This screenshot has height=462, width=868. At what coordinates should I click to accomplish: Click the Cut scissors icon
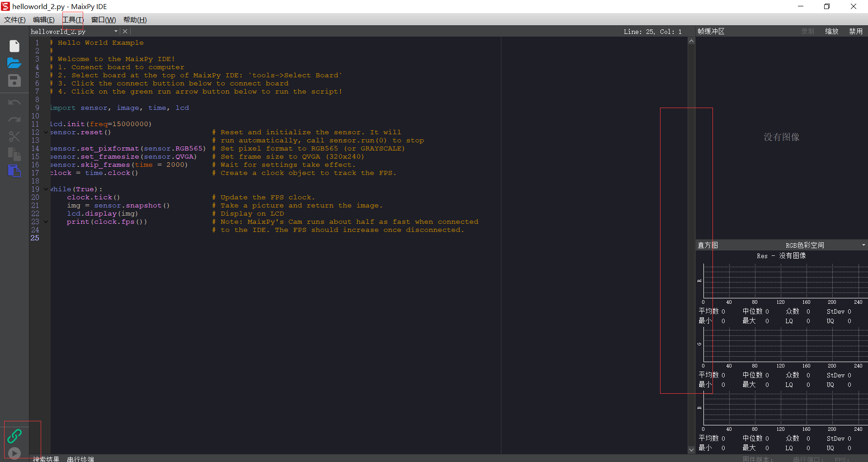pos(14,137)
